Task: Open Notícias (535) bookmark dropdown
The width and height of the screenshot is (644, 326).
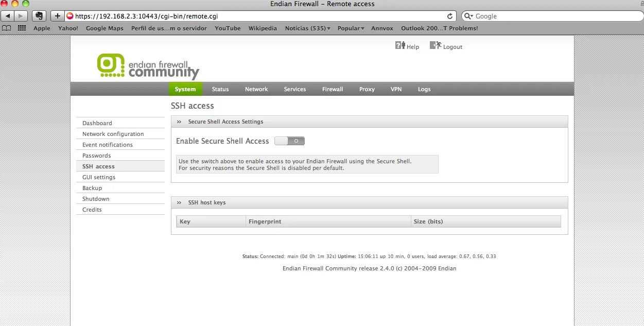Action: [x=308, y=28]
